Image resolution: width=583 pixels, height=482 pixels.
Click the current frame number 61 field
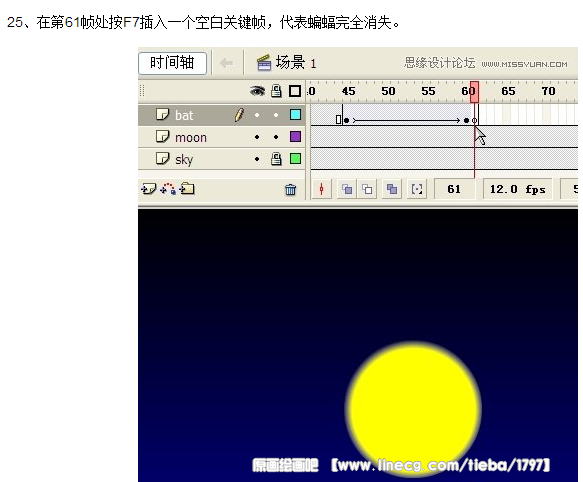point(454,189)
